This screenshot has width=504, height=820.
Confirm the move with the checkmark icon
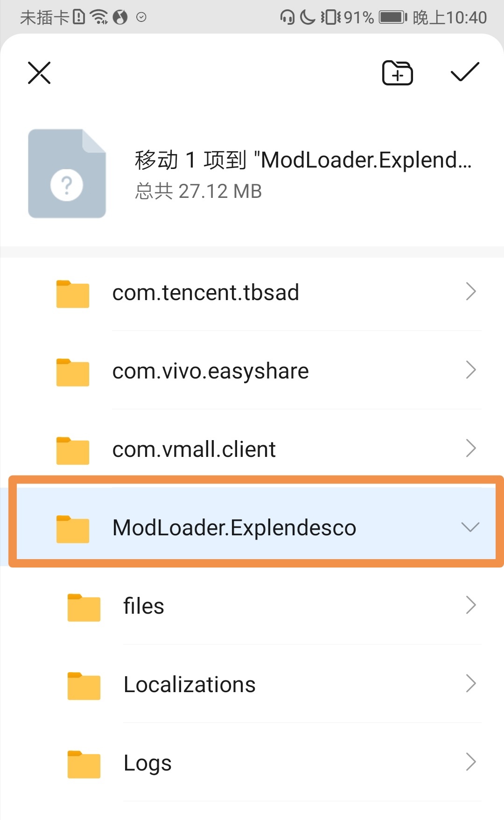(465, 72)
